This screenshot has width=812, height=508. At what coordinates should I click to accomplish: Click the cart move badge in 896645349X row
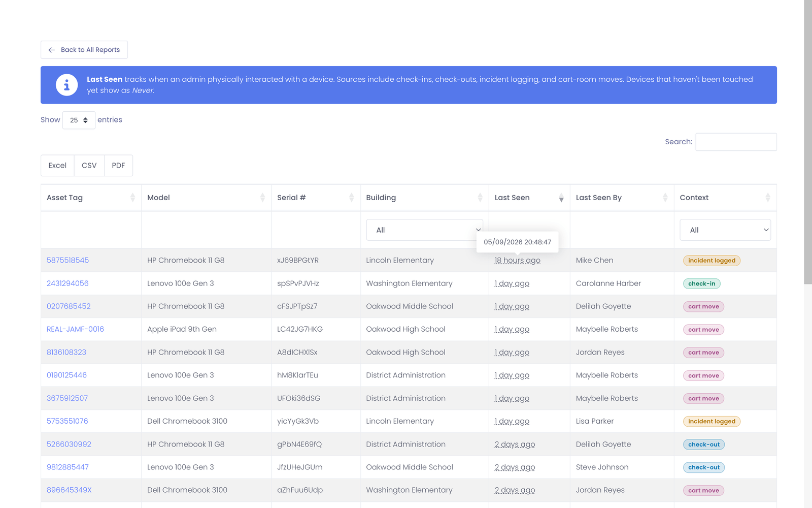click(x=703, y=490)
